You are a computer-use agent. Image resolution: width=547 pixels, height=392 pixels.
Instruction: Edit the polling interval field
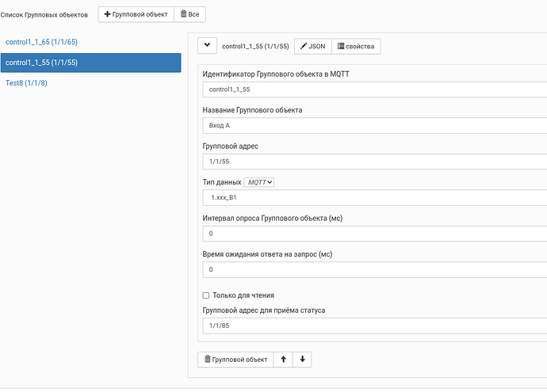375,234
